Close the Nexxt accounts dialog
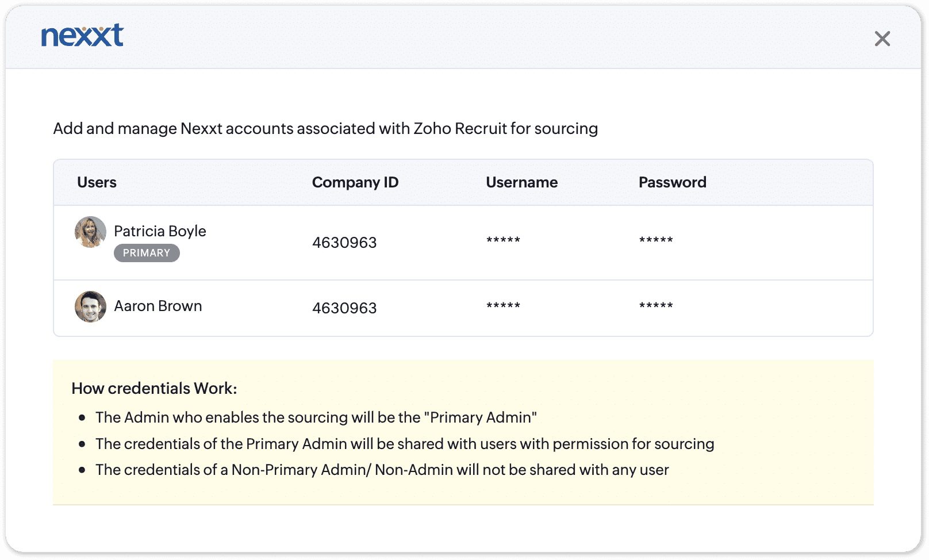 pos(882,39)
